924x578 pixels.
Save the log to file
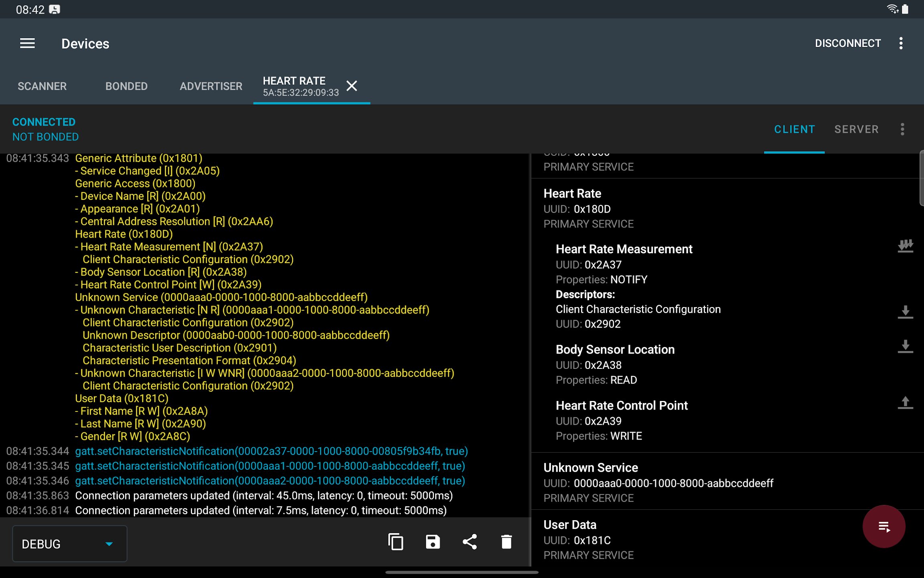tap(433, 542)
